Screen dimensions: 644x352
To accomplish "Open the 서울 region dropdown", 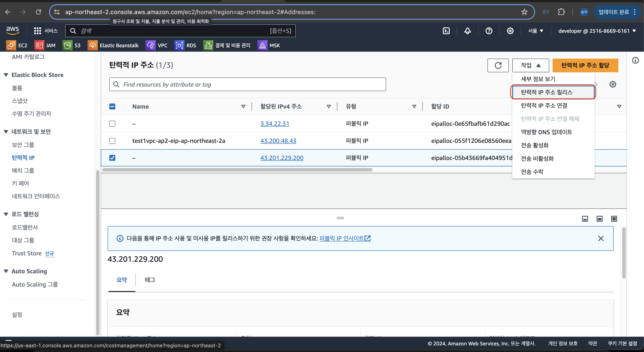I will pyautogui.click(x=536, y=31).
